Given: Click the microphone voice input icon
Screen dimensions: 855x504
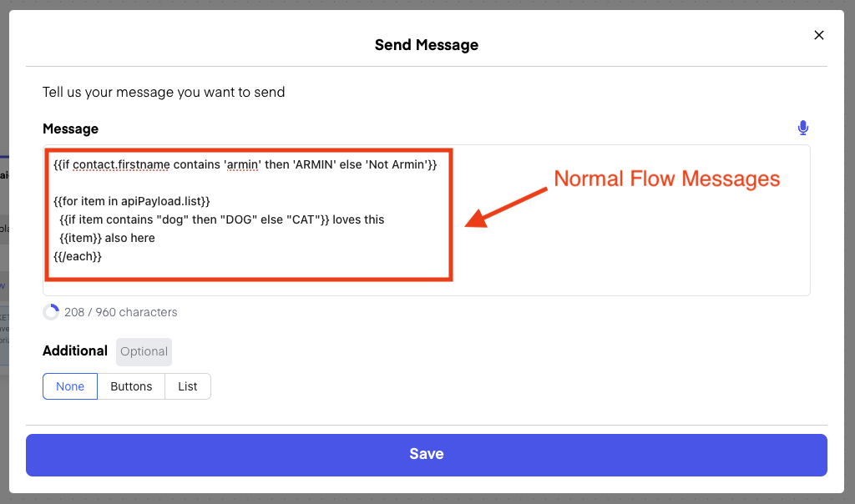Looking at the screenshot, I should [802, 128].
